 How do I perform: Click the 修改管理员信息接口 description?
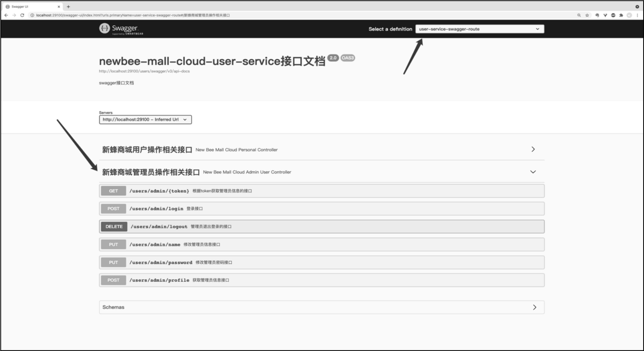pyautogui.click(x=202, y=245)
